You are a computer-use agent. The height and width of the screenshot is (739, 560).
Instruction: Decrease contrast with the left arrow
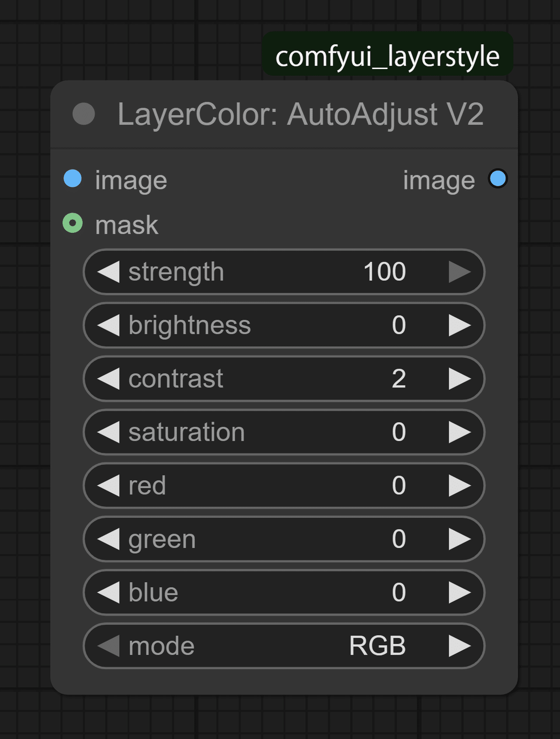(x=109, y=378)
